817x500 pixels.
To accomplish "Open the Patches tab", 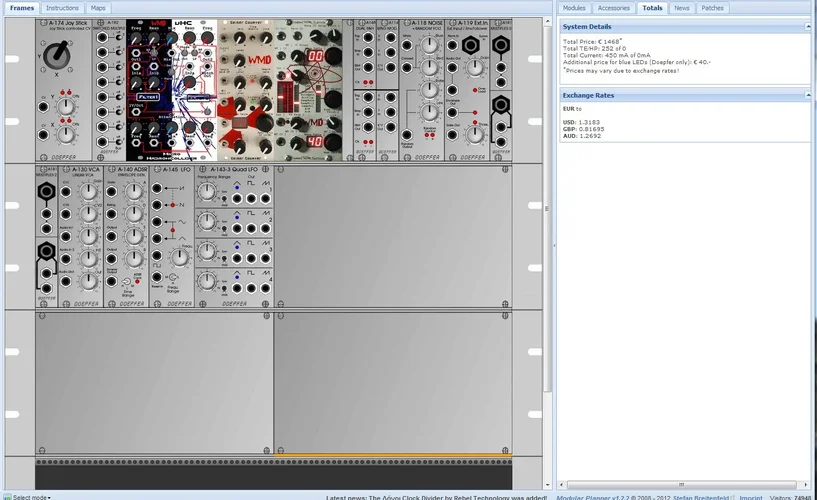I will click(712, 8).
